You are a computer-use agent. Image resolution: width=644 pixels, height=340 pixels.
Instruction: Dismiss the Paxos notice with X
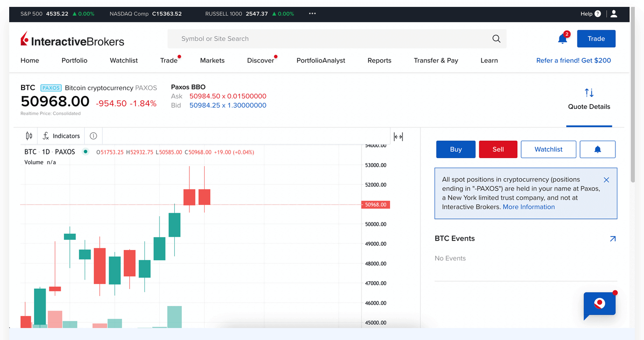coord(606,180)
